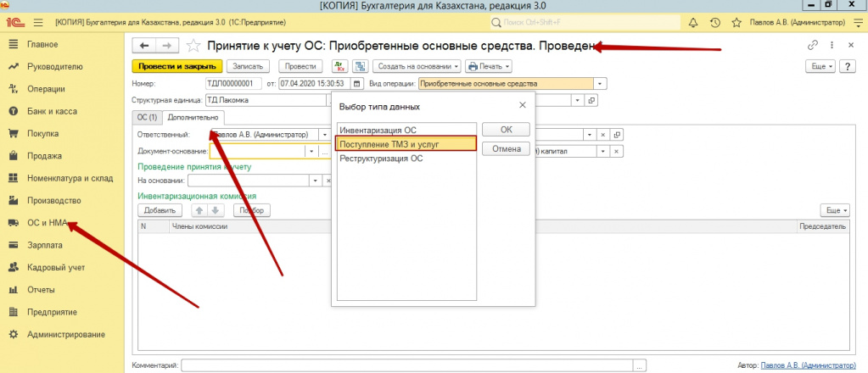Open the Кадровый учет section

pyautogui.click(x=56, y=267)
